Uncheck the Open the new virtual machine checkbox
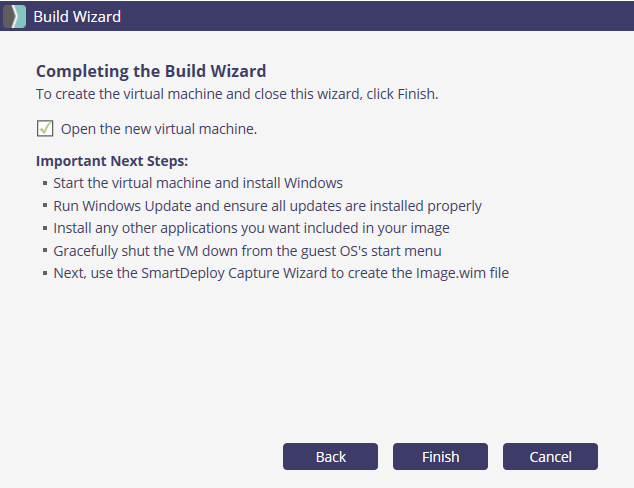The height and width of the screenshot is (488, 634). click(x=45, y=128)
